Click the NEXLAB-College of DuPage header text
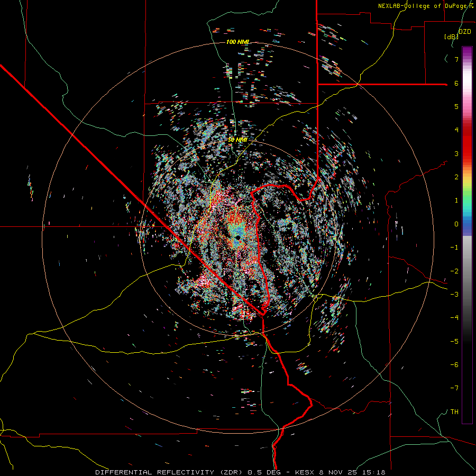 [x=426, y=6]
